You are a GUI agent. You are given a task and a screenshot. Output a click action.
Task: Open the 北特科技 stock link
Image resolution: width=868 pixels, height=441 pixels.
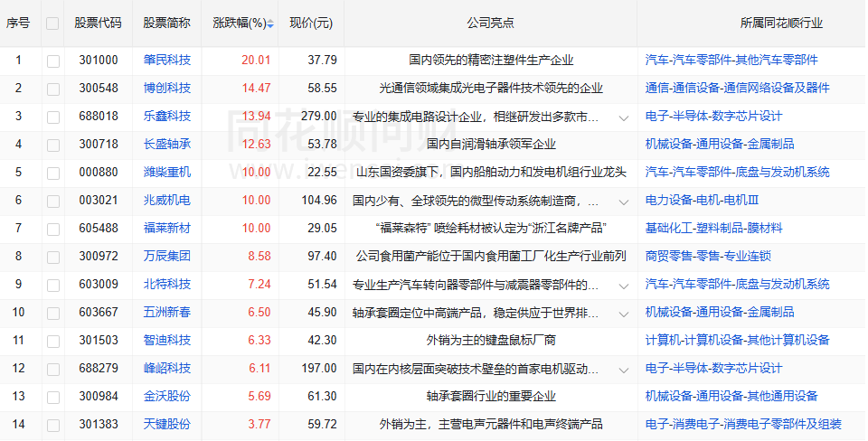(167, 285)
